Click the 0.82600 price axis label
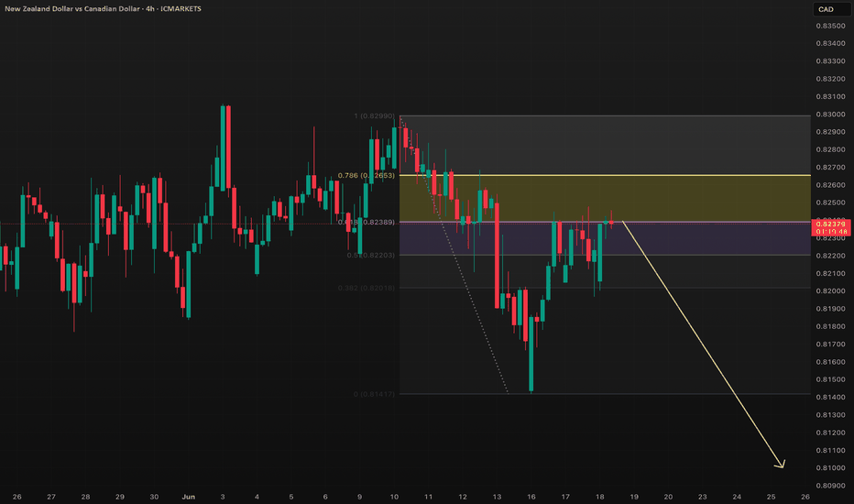The height and width of the screenshot is (504, 854). pos(830,185)
